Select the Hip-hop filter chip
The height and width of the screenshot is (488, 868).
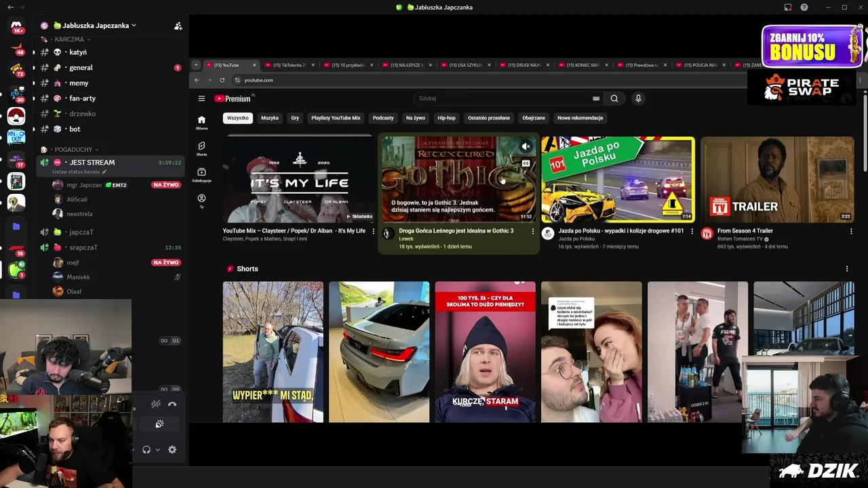pos(446,118)
